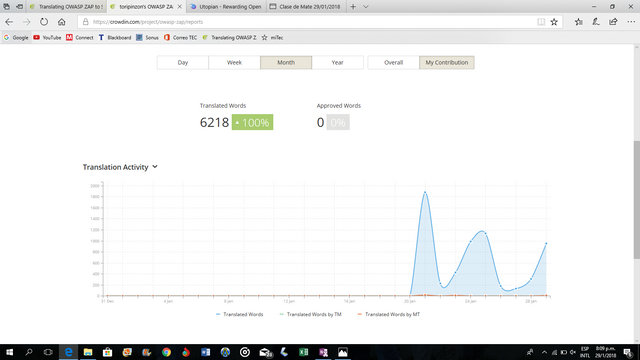Open the YouTube bookmark
Viewport: 640px width, 360px height.
click(x=47, y=38)
